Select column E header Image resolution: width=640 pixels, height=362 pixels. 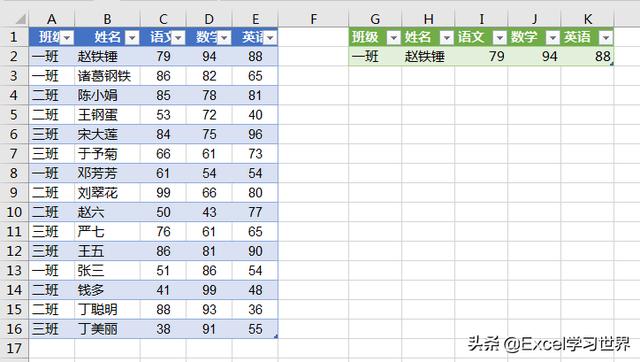pos(255,19)
